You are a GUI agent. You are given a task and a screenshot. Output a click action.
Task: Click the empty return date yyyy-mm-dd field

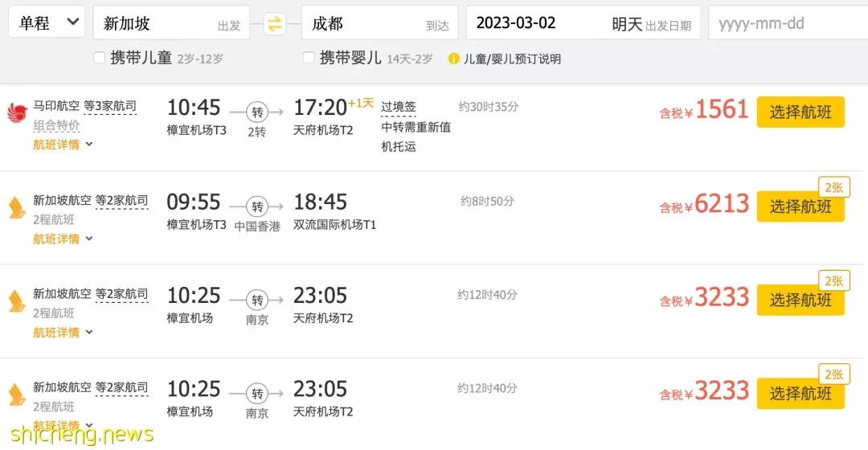coord(788,22)
